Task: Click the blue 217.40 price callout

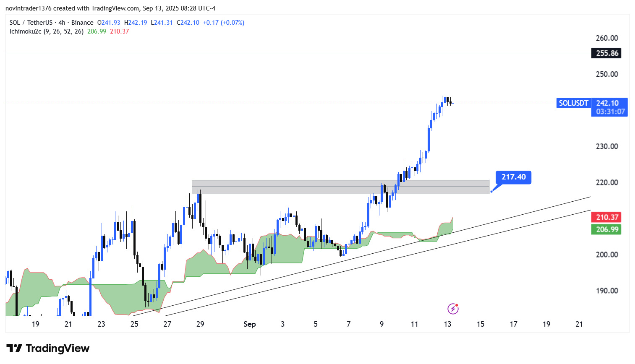Action: (x=513, y=177)
